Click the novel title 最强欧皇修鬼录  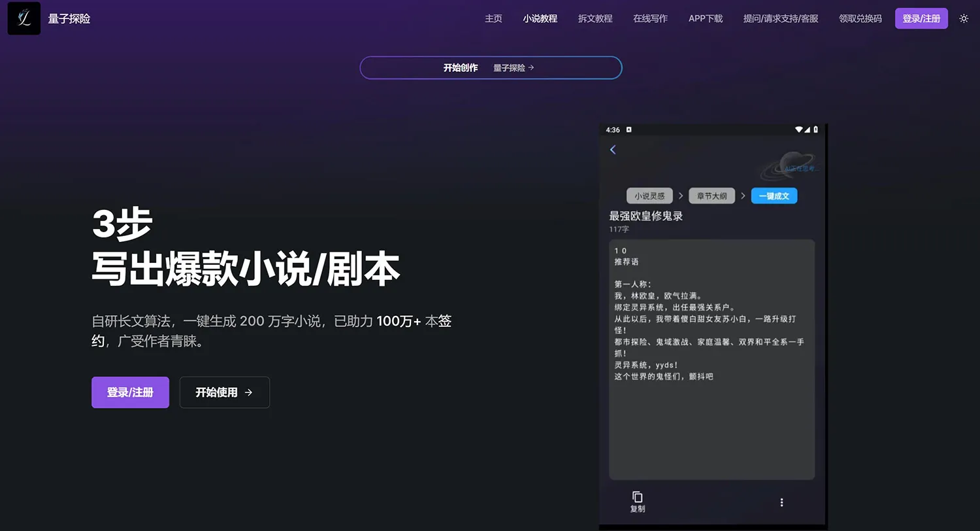[645, 216]
